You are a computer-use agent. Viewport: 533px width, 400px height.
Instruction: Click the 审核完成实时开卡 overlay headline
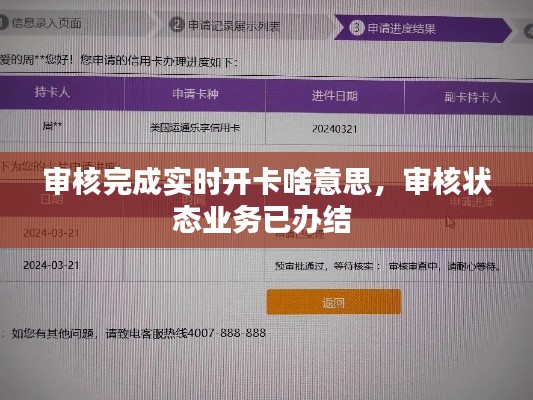click(267, 200)
